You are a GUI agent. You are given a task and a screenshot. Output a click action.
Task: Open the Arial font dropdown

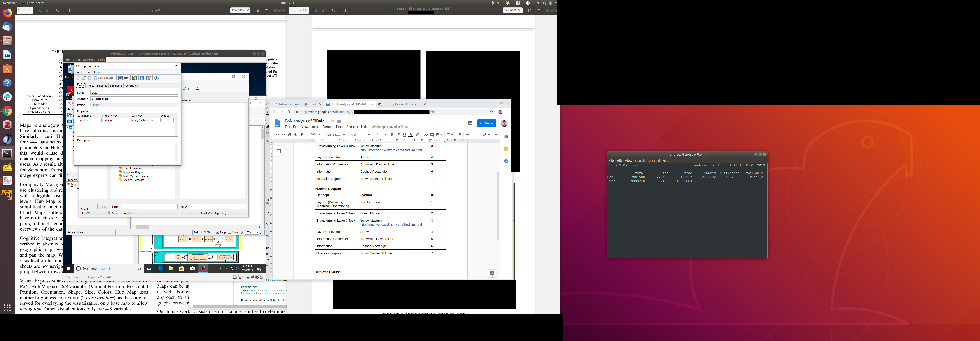[x=360, y=135]
